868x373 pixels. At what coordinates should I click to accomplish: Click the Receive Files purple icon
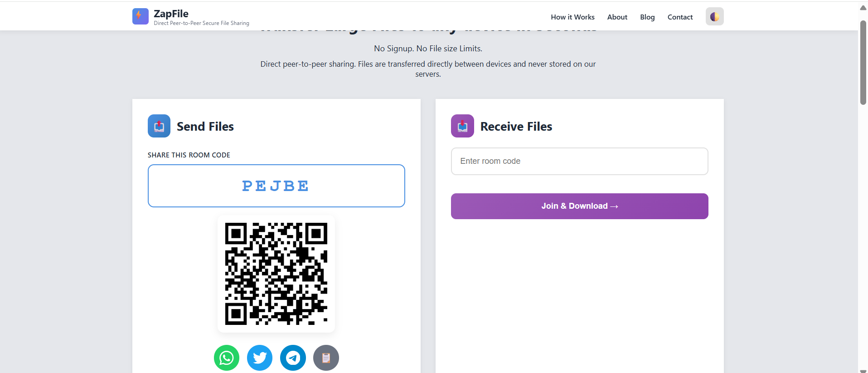tap(462, 126)
